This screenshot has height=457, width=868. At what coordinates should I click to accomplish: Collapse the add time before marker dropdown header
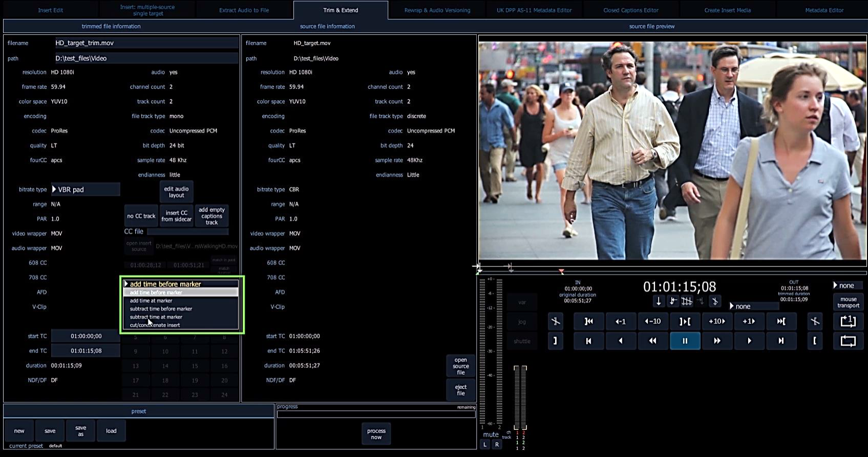pos(181,284)
